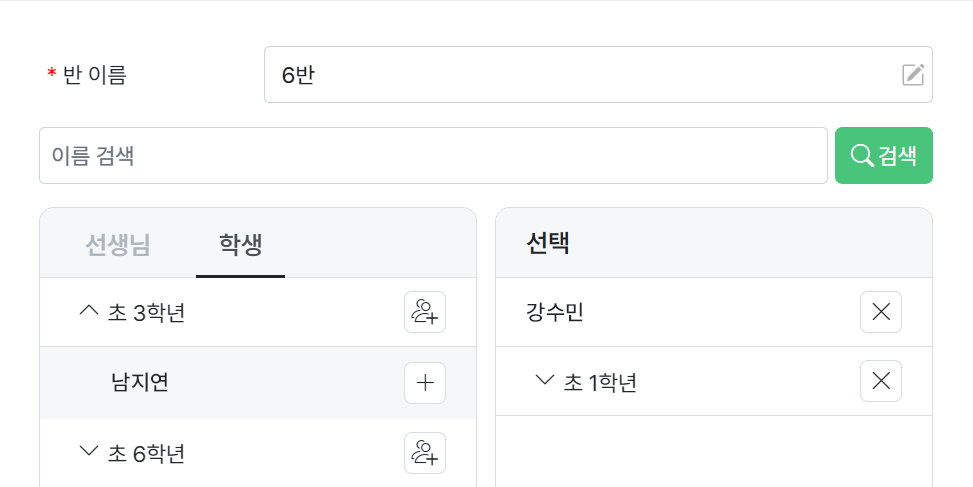Image resolution: width=973 pixels, height=487 pixels.
Task: Click the 반 이름 required field label
Action: tap(94, 75)
